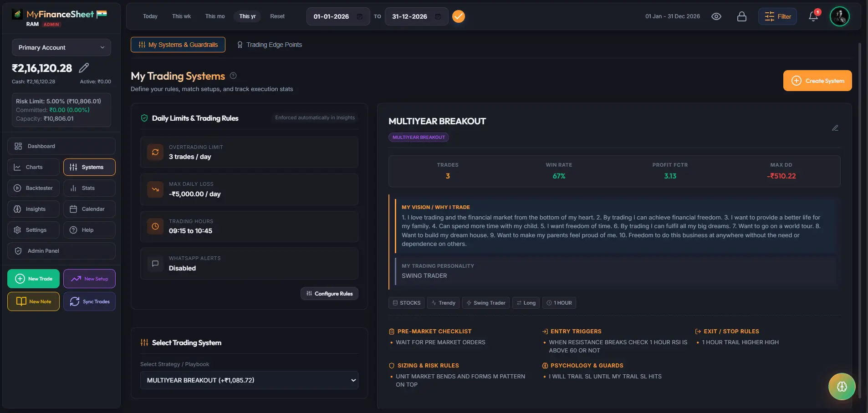Click the start date field 01-01-2026

[338, 16]
